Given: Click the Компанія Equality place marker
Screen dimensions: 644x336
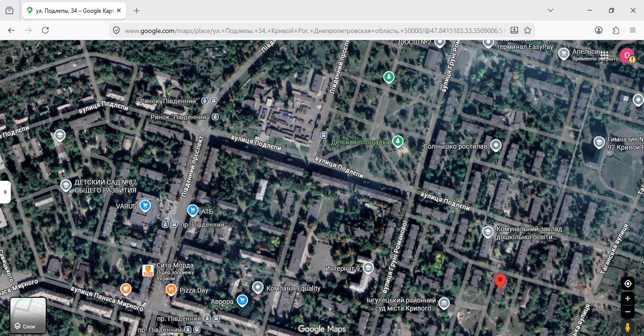Looking at the screenshot, I should click(257, 287).
